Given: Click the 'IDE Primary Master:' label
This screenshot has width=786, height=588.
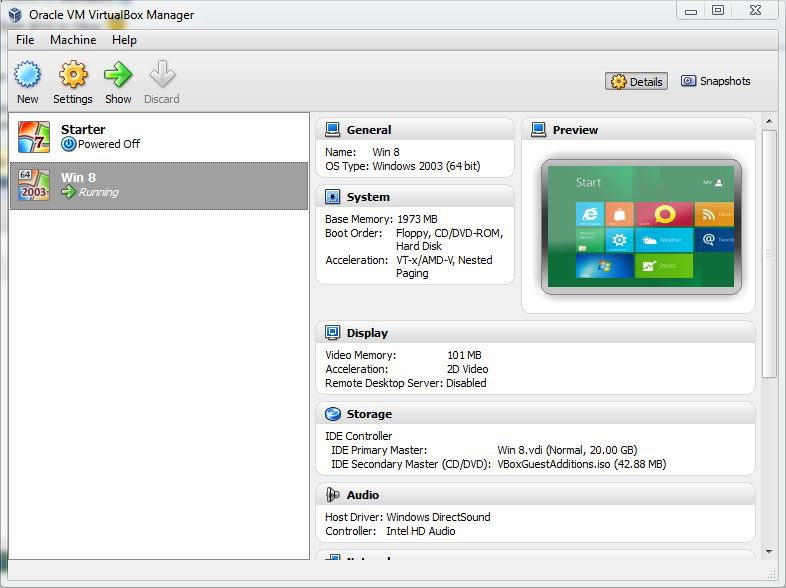Looking at the screenshot, I should coord(379,450).
